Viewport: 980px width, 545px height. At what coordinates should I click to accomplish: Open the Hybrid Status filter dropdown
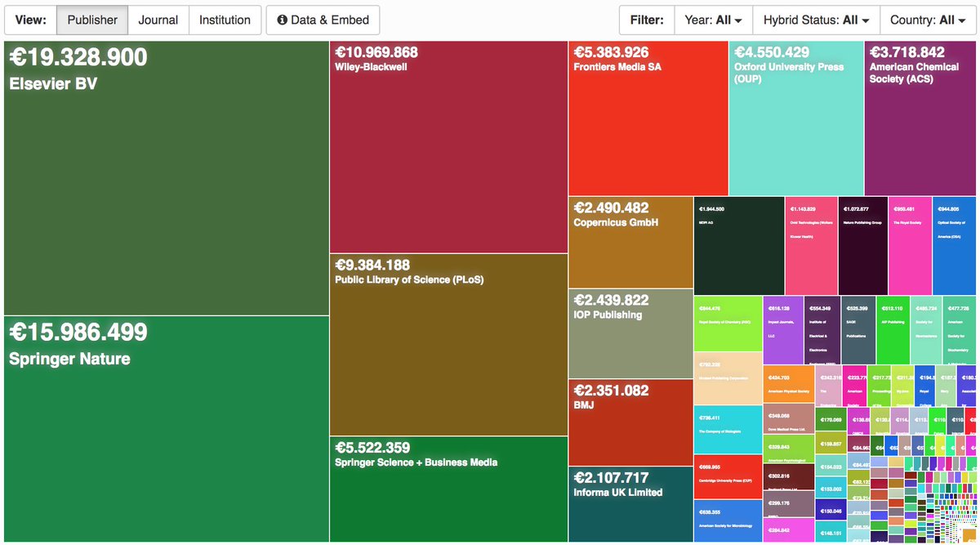pyautogui.click(x=816, y=20)
